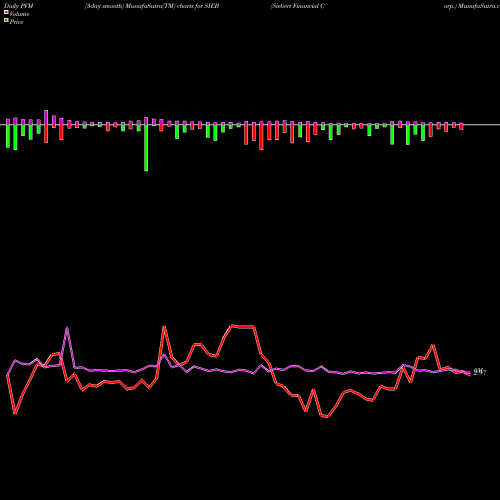Click the 'Daily PVM' title text
Image resolution: width=500 pixels, height=500 pixels.
coord(19,6)
